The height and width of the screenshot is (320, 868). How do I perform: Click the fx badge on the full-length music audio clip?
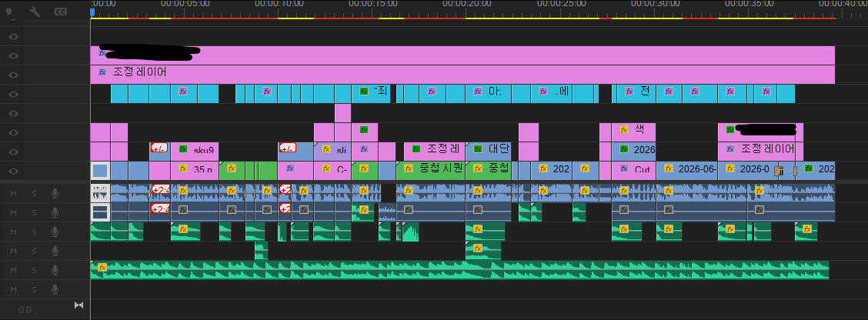tap(102, 268)
